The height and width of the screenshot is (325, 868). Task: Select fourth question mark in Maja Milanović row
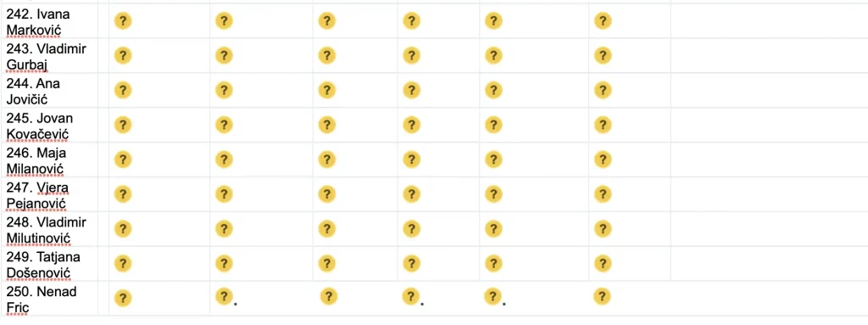tap(411, 160)
